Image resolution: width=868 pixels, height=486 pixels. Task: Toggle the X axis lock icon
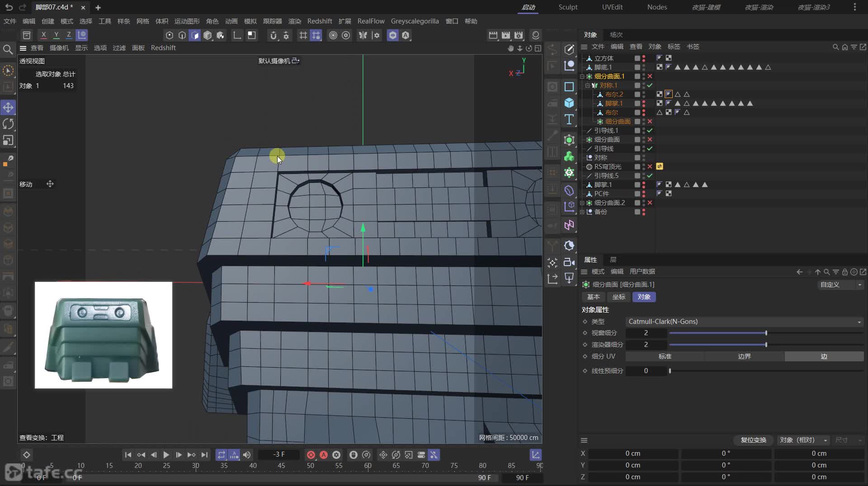(x=43, y=35)
